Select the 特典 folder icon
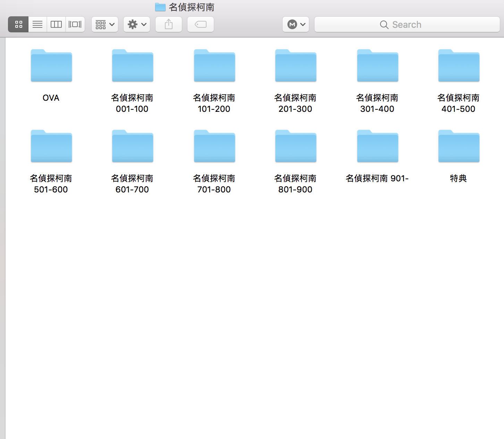504x439 pixels. [459, 146]
